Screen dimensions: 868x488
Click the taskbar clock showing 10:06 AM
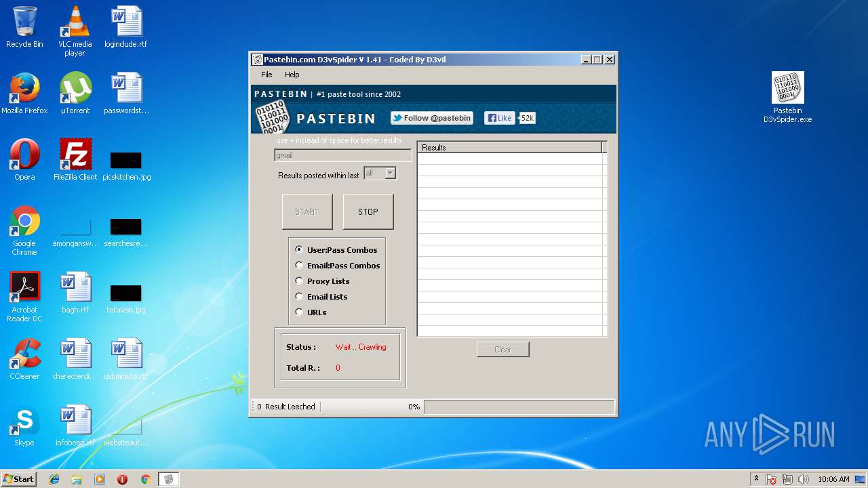(833, 479)
